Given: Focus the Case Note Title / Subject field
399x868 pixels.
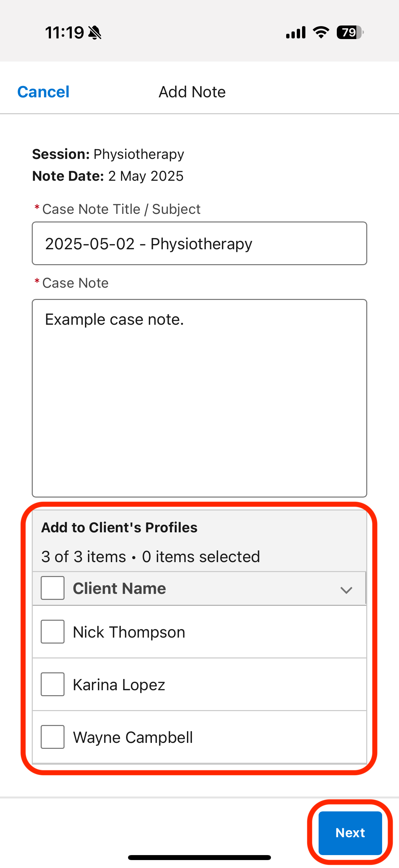Looking at the screenshot, I should click(x=199, y=243).
